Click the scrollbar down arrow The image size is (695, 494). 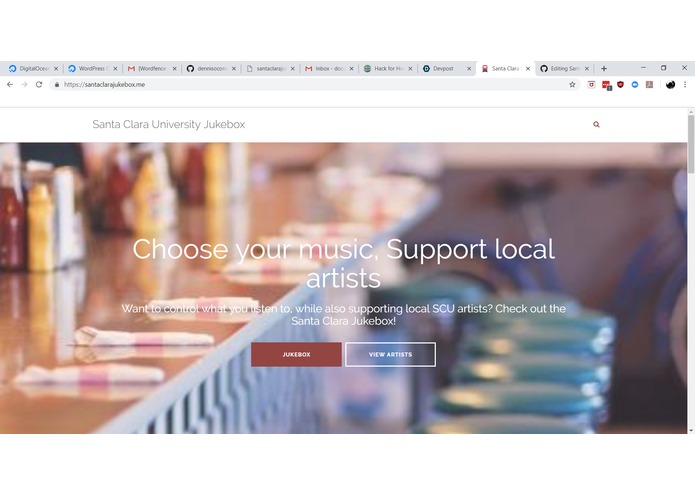pyautogui.click(x=691, y=430)
